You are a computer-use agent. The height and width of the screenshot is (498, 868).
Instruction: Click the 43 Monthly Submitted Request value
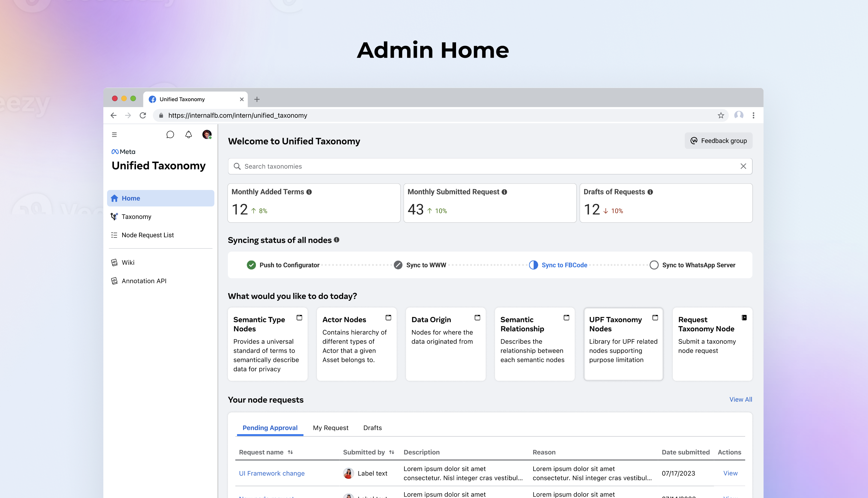pos(416,209)
